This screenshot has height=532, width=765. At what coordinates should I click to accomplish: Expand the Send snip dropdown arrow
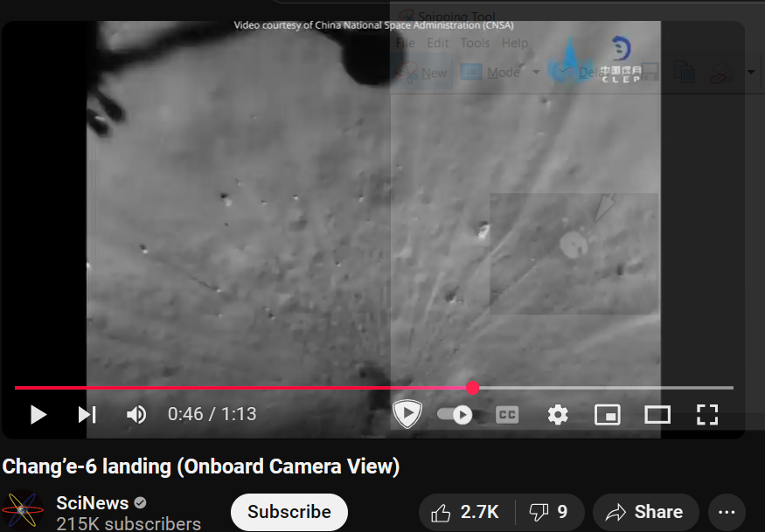[751, 73]
